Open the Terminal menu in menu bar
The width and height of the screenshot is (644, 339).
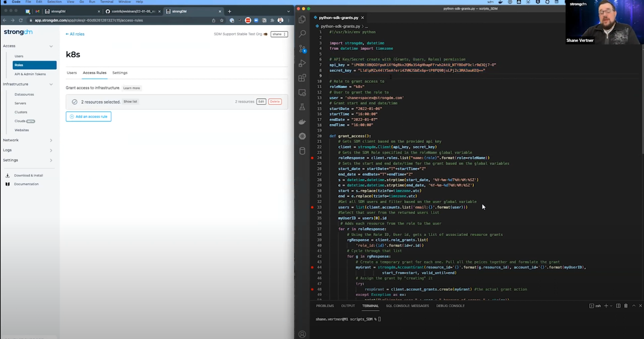(106, 2)
